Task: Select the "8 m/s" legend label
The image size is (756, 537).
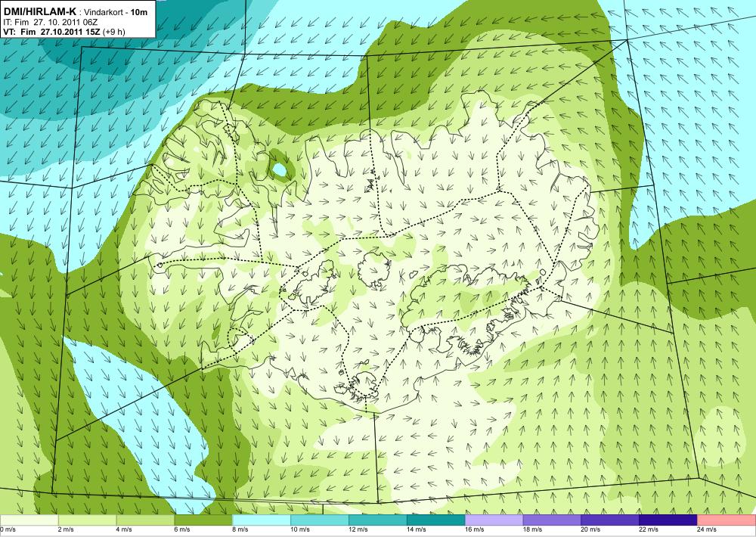Action: [240, 529]
